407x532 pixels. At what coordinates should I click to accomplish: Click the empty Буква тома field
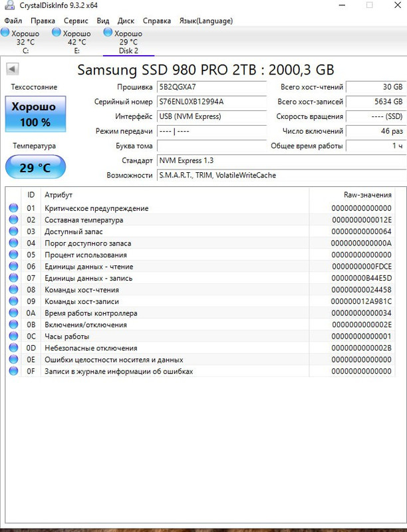coord(212,146)
